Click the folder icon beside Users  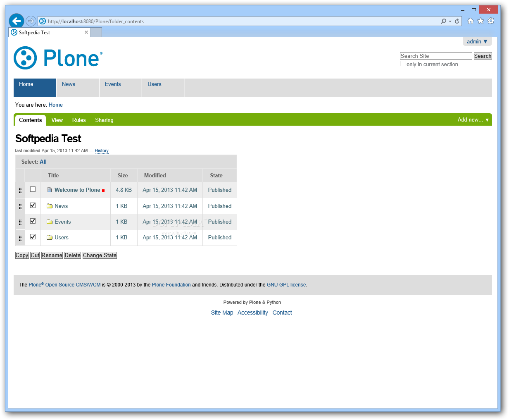pyautogui.click(x=50, y=237)
